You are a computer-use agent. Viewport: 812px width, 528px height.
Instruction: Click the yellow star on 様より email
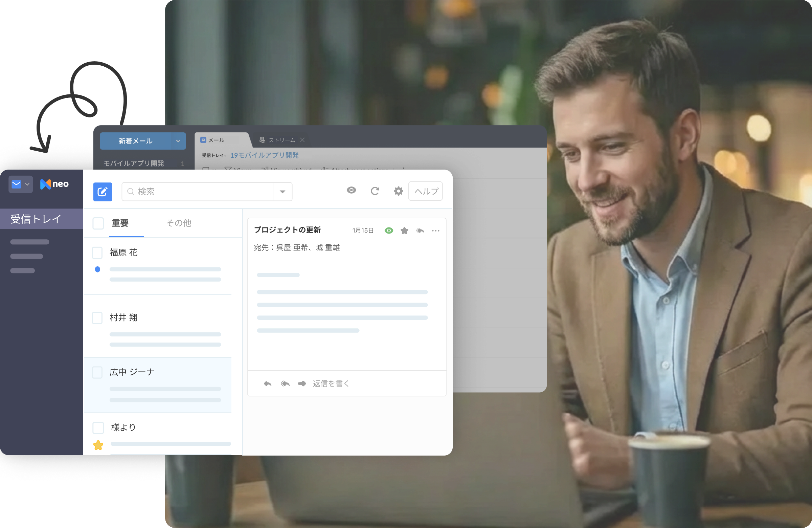98,445
